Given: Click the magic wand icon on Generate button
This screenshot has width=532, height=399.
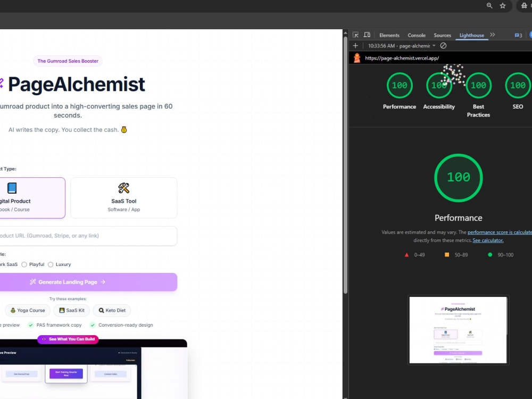Looking at the screenshot, I should (32, 282).
